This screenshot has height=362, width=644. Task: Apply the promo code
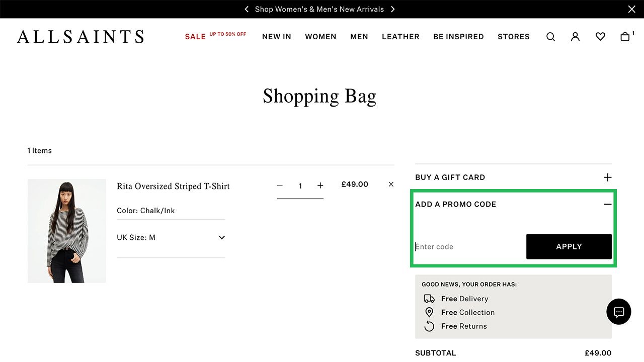(x=569, y=246)
